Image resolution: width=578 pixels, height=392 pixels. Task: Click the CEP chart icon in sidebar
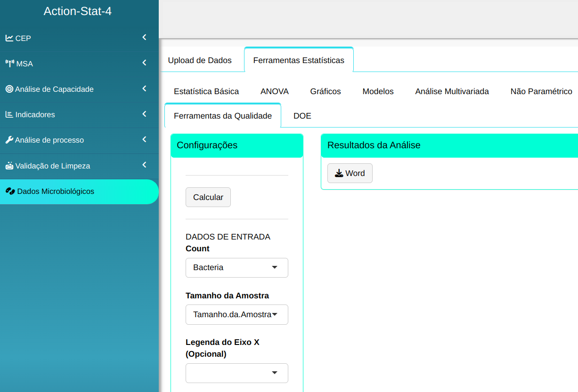(9, 38)
